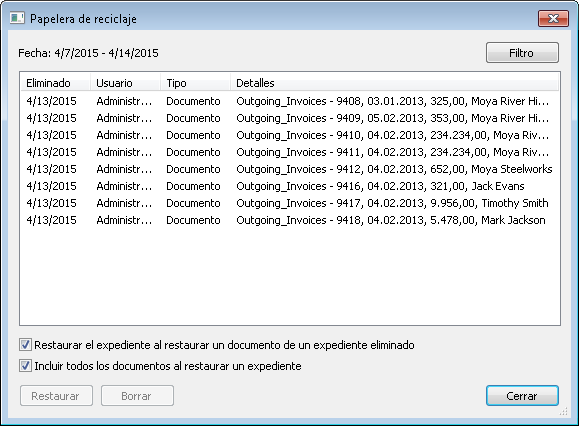The width and height of the screenshot is (579, 426).
Task: Select the 9417 Timothy Smith row
Action: coord(290,203)
